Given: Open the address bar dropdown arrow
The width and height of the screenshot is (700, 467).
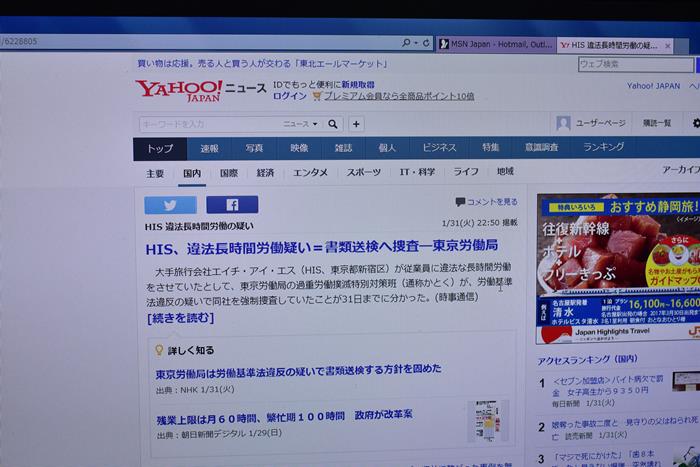Looking at the screenshot, I should coord(416,43).
